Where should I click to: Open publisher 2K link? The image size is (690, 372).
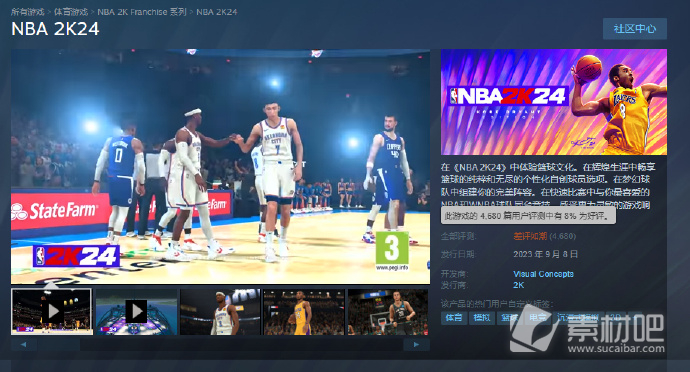(518, 285)
